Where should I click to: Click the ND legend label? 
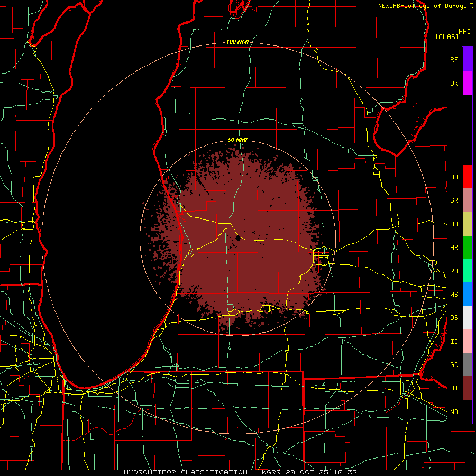click(x=454, y=412)
